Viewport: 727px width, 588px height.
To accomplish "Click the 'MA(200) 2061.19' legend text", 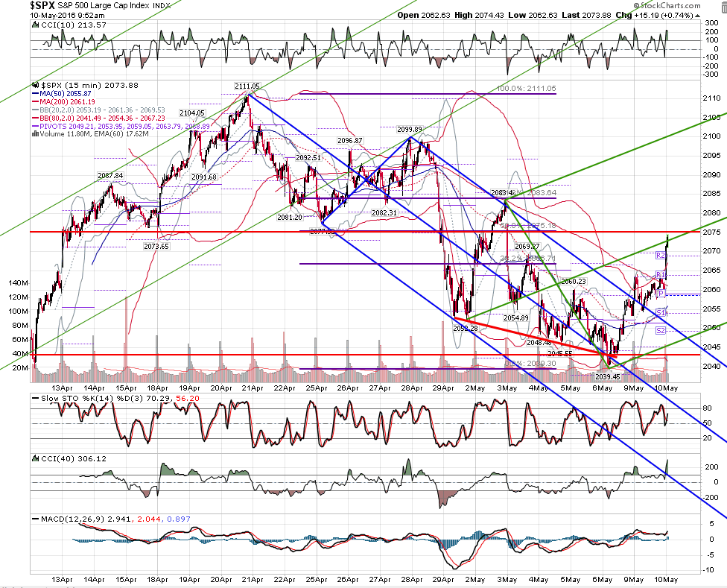I will (x=67, y=101).
